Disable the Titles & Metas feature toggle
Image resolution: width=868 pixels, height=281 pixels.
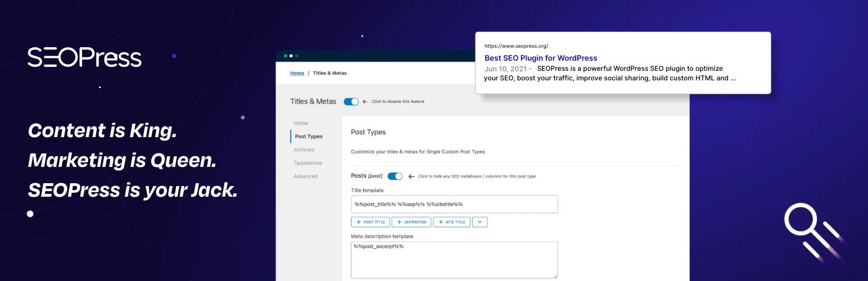tap(351, 102)
